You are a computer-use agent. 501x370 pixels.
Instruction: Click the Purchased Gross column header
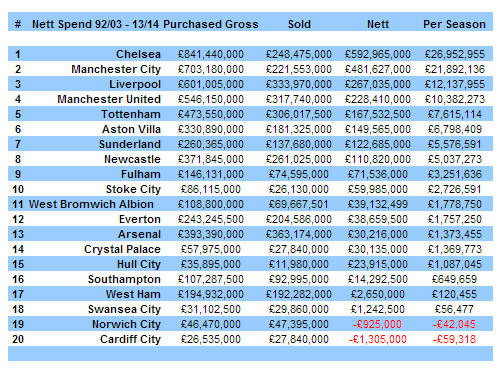pos(211,24)
